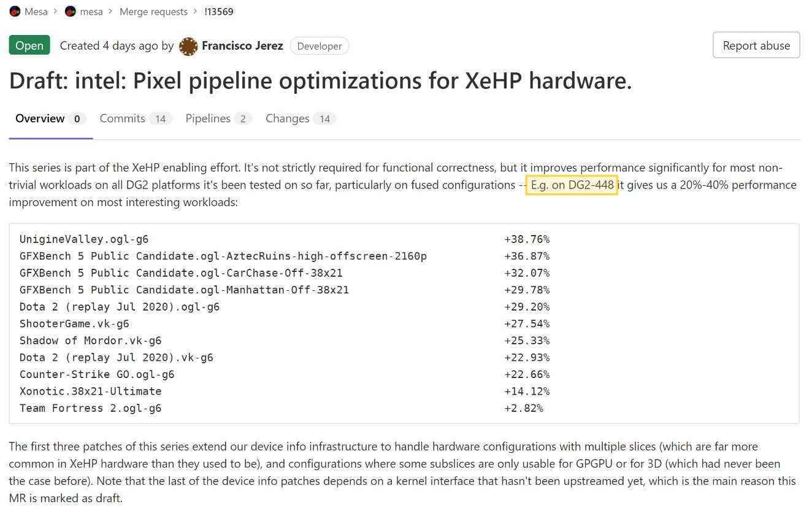The width and height of the screenshot is (812, 510).
Task: Click the green Open status badge
Action: [x=29, y=46]
